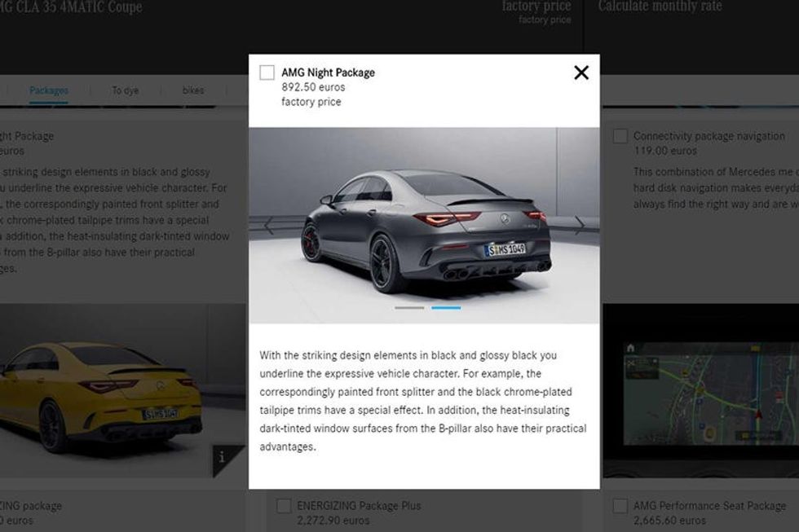Select the Connectivity package navigation checkbox

point(620,136)
